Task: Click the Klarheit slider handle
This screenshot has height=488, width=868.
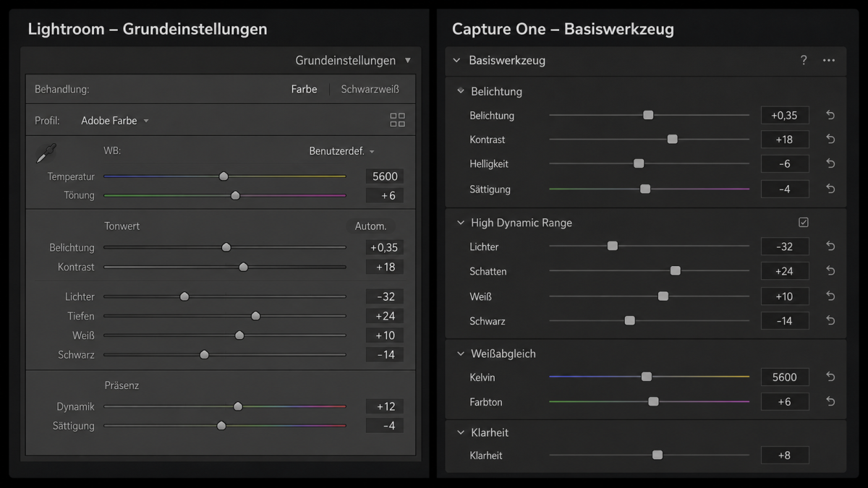Action: (658, 455)
